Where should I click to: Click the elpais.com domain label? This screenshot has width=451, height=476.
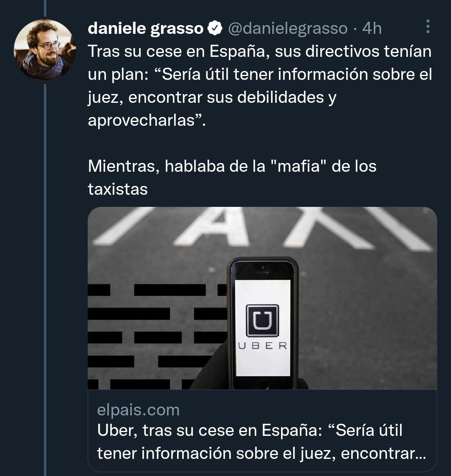(x=138, y=410)
